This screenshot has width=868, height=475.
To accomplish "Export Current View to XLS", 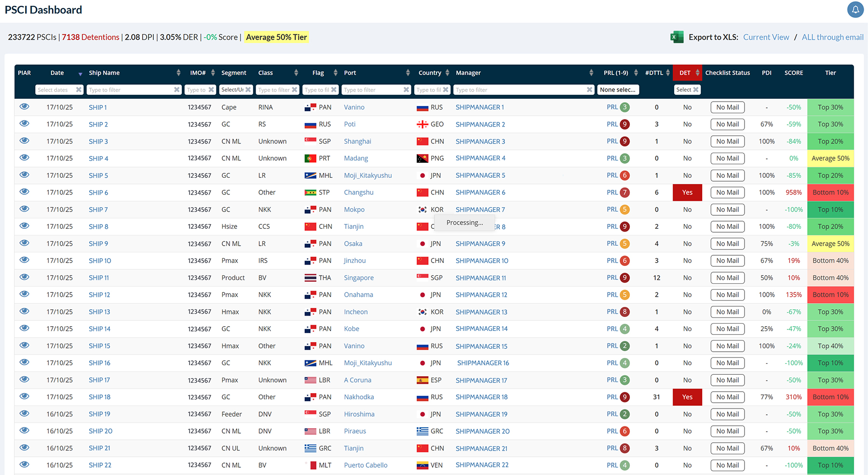I will pyautogui.click(x=766, y=37).
